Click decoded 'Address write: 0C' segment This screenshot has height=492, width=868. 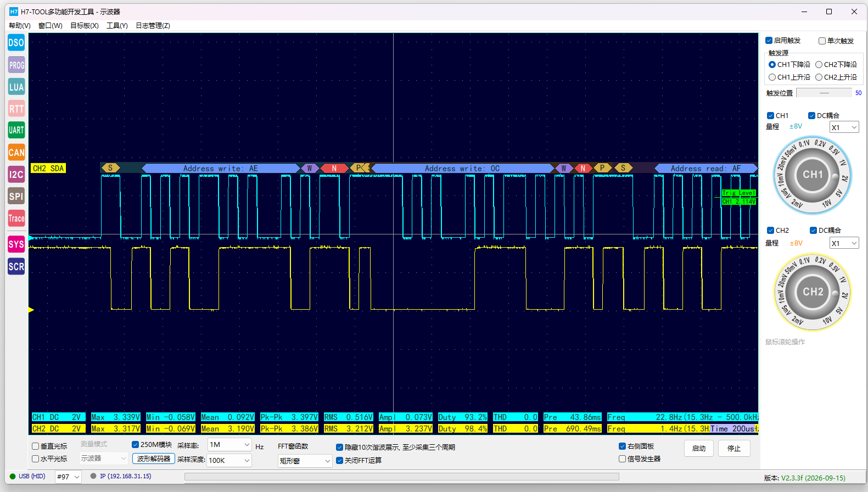coord(462,169)
